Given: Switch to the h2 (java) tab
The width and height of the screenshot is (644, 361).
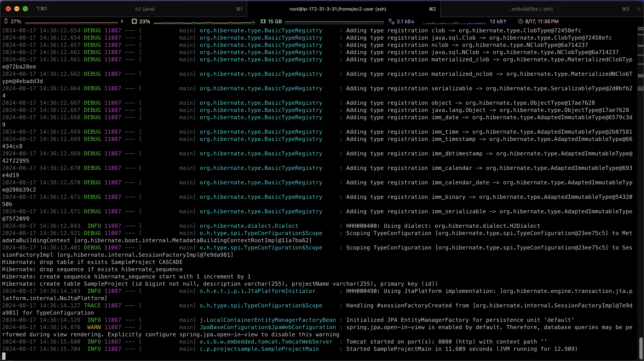Looking at the screenshot, I should pos(145,9).
